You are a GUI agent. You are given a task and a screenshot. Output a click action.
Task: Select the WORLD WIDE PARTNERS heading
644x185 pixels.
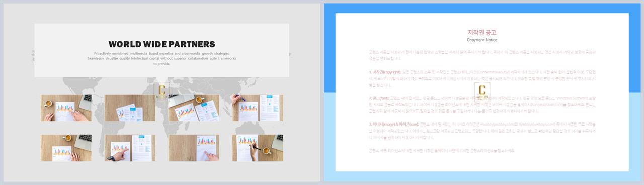coord(162,44)
